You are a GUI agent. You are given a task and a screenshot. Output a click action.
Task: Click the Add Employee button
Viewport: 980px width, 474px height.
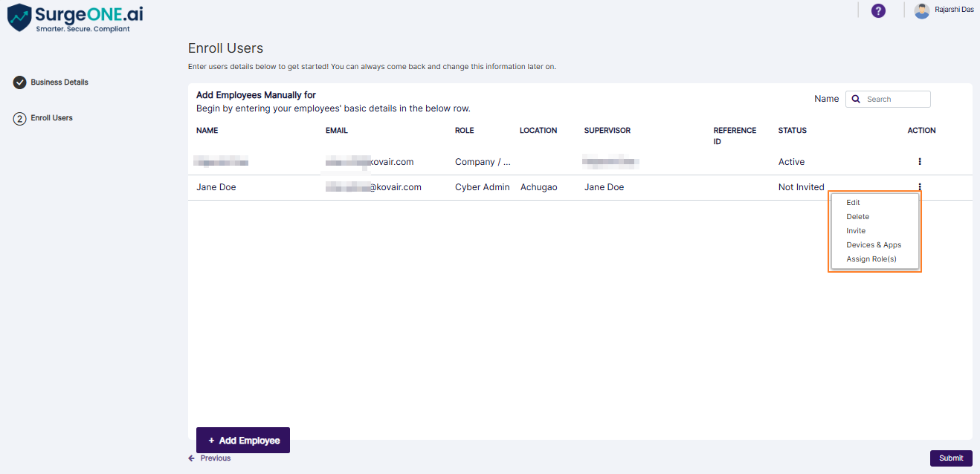coord(243,440)
